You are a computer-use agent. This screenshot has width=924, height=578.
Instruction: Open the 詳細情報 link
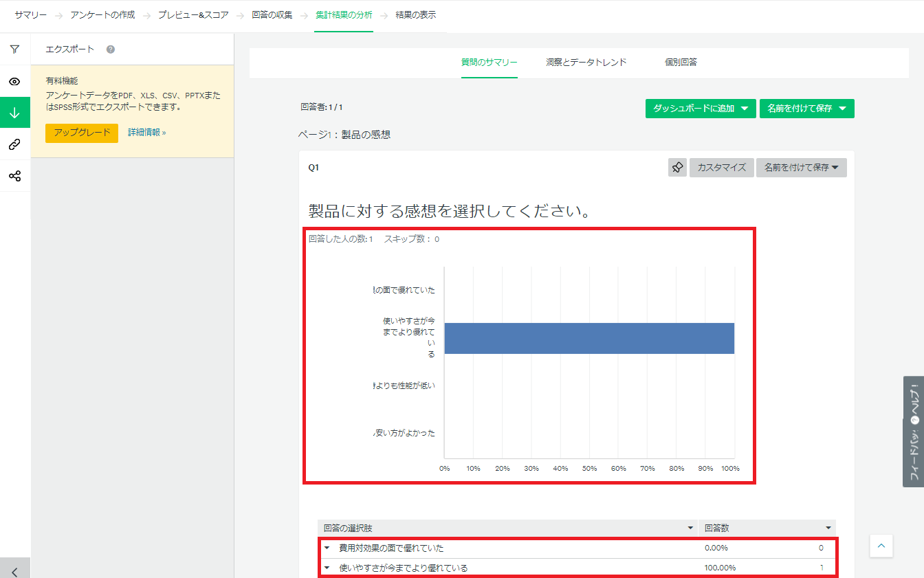147,132
